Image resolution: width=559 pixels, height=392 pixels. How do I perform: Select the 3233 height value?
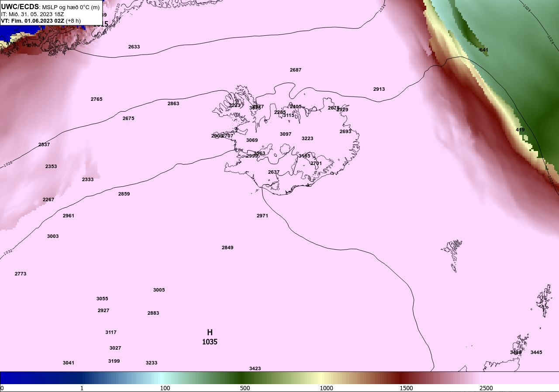tap(152, 363)
